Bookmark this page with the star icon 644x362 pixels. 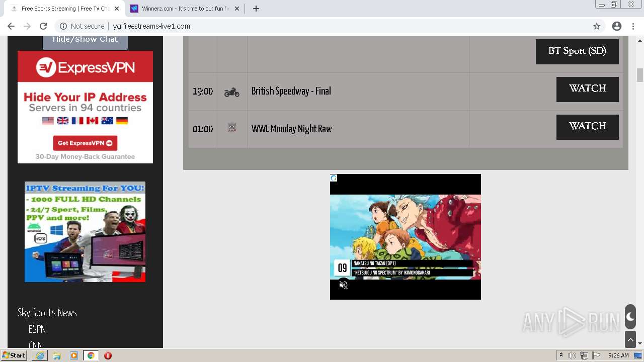(597, 26)
